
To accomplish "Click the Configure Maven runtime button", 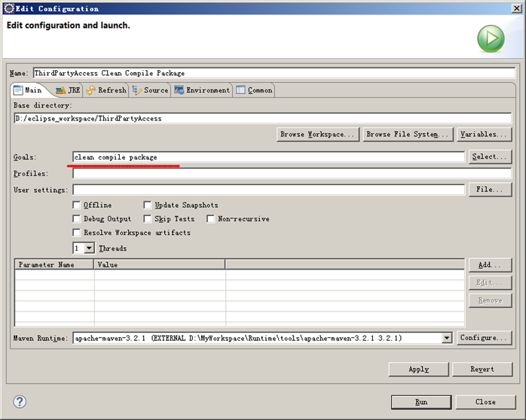I will [x=484, y=338].
